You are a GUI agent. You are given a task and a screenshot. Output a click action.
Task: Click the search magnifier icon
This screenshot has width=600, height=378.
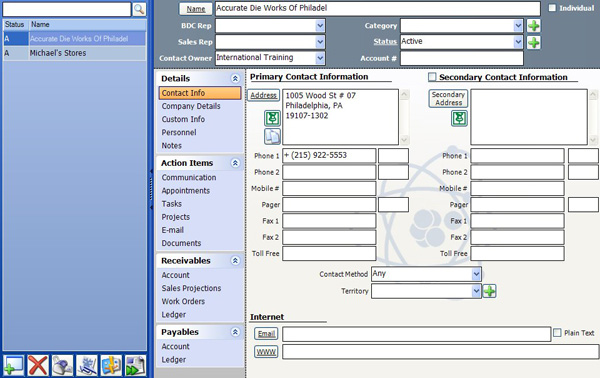point(139,9)
